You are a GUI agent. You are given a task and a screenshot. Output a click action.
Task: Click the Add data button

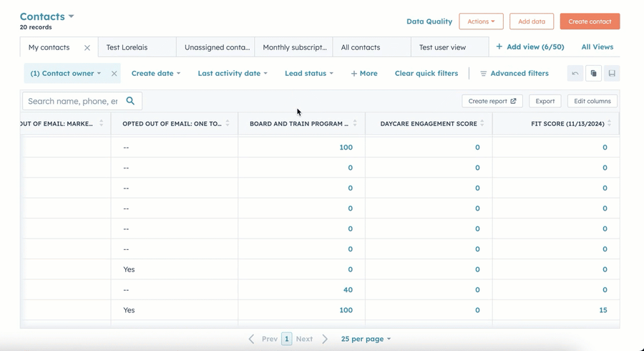(x=532, y=21)
